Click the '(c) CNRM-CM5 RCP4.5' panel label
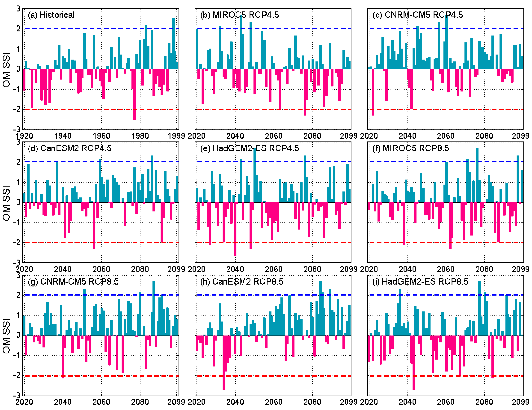 coord(418,15)
